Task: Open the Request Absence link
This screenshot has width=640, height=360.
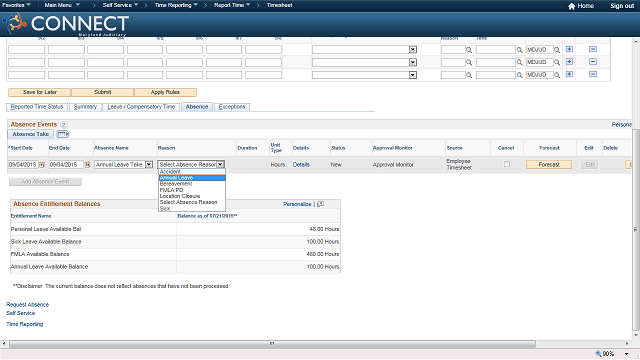Action: click(27, 304)
